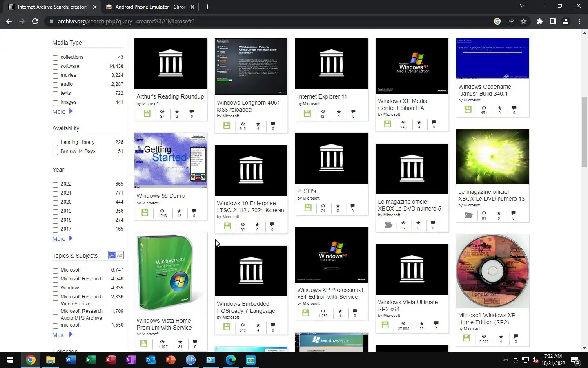The image size is (588, 368).
Task: Click the page vertical scrollbar thumb
Action: click(584, 132)
